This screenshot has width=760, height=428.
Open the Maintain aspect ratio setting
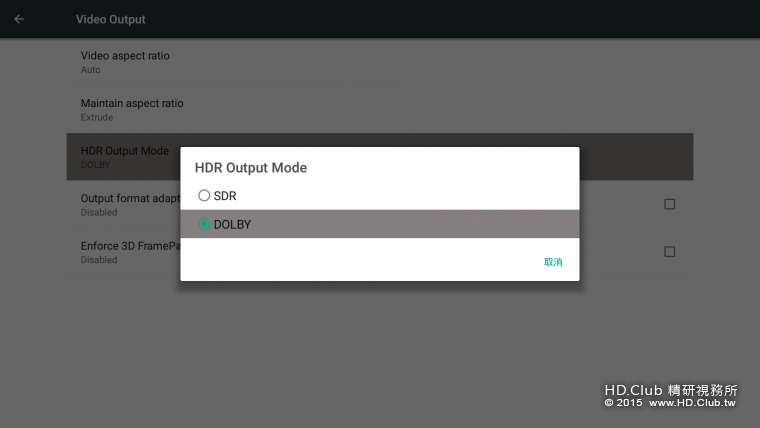point(380,110)
